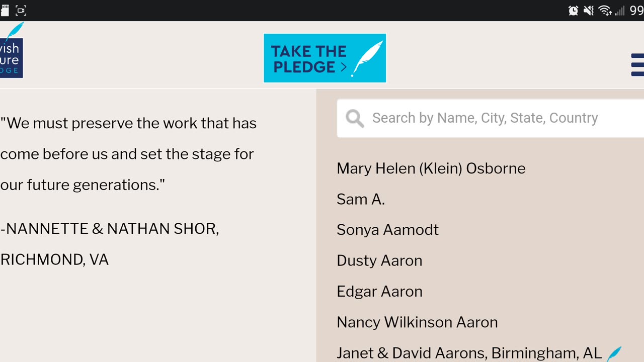Tap the Wi-Fi status icon
This screenshot has height=362, width=644.
click(x=604, y=11)
